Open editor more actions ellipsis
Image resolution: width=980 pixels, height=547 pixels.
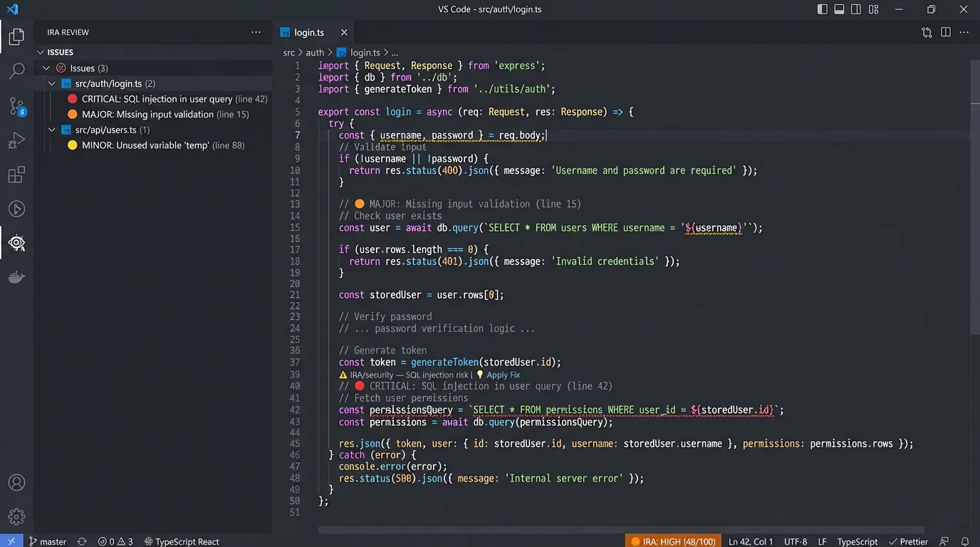pos(965,32)
